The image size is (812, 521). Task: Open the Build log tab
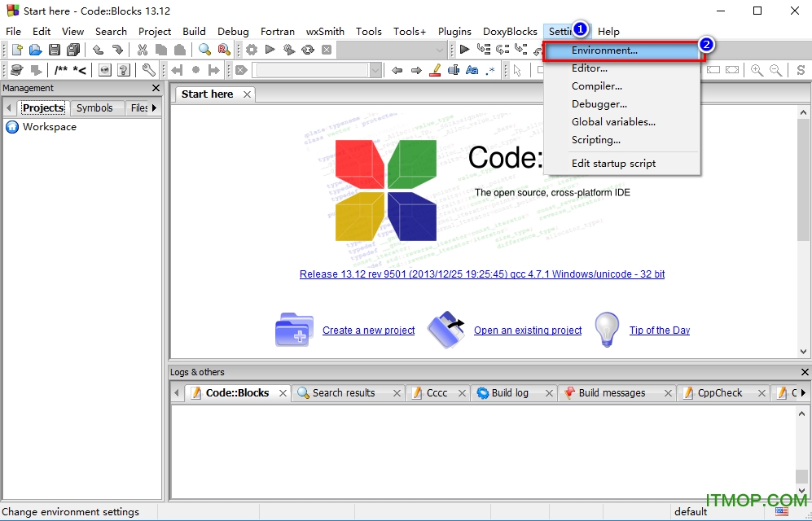point(511,392)
